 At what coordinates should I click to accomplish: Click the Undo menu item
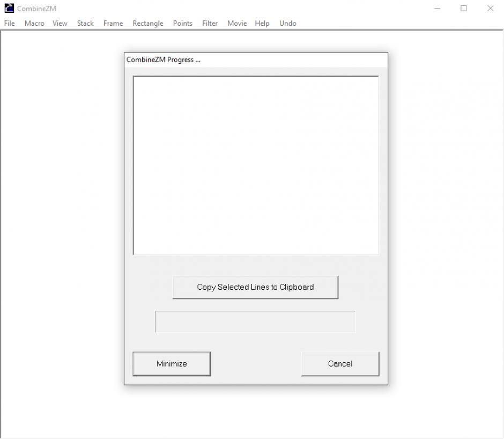288,23
